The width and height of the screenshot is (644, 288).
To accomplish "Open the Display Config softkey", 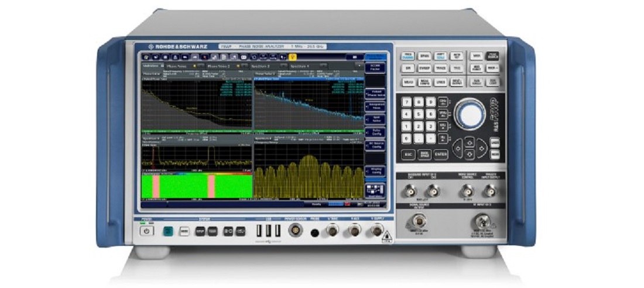I will (x=375, y=171).
